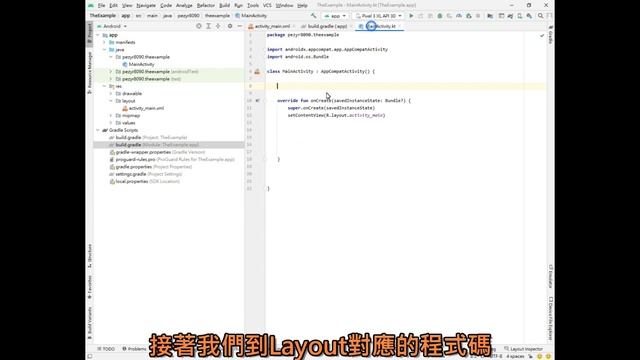Open the Analyze menu
Viewport: 640px width, 360px height.
coord(184,5)
